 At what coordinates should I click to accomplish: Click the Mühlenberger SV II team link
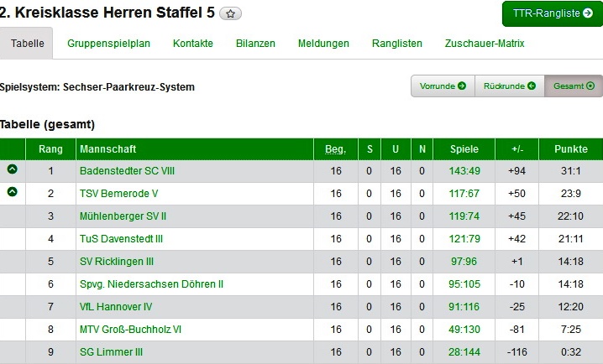(123, 216)
